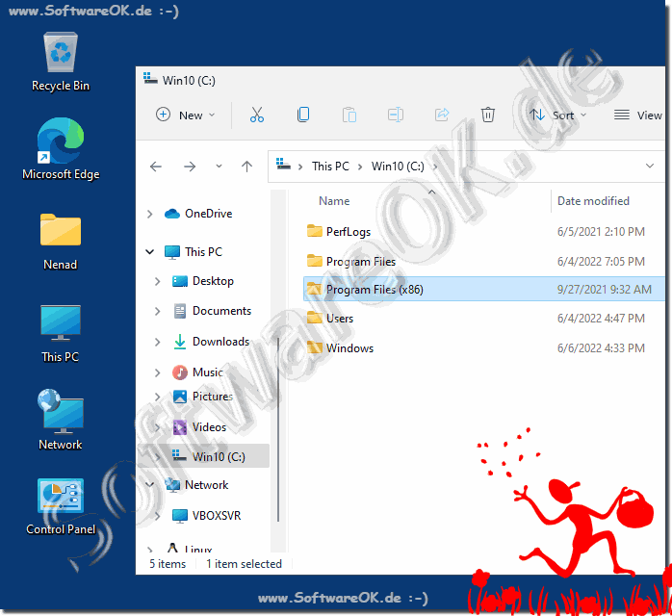Go back with the left arrow

[x=156, y=167]
